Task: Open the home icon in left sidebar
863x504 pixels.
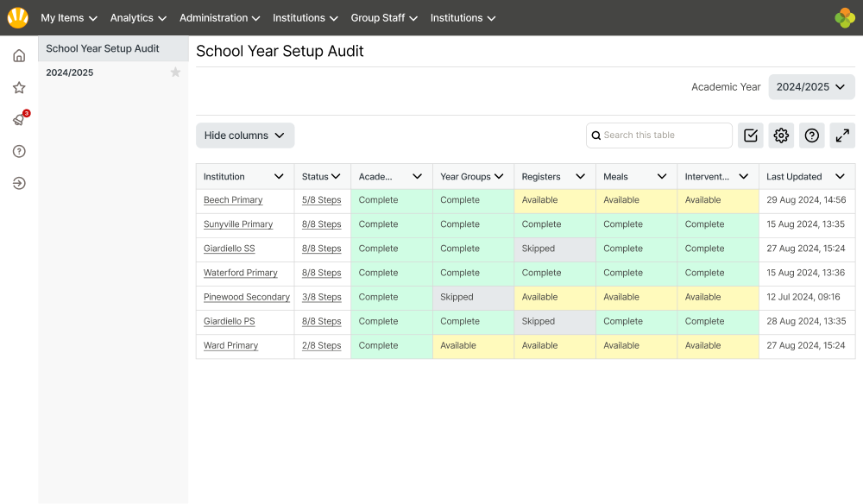Action: [18, 54]
